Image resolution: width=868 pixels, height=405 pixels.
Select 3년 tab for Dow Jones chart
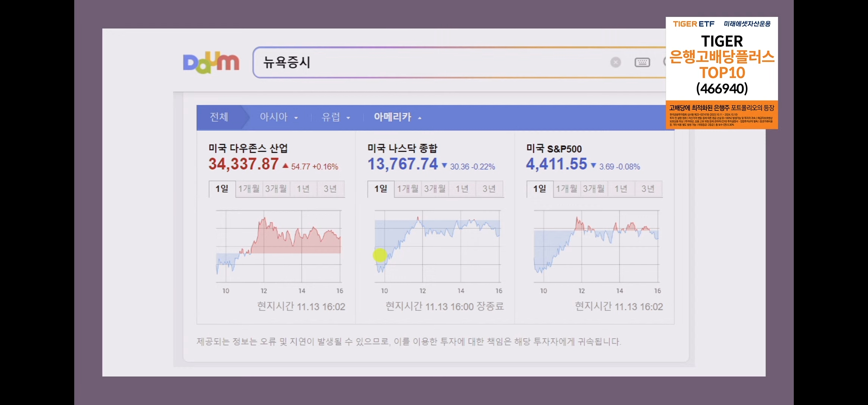click(331, 189)
